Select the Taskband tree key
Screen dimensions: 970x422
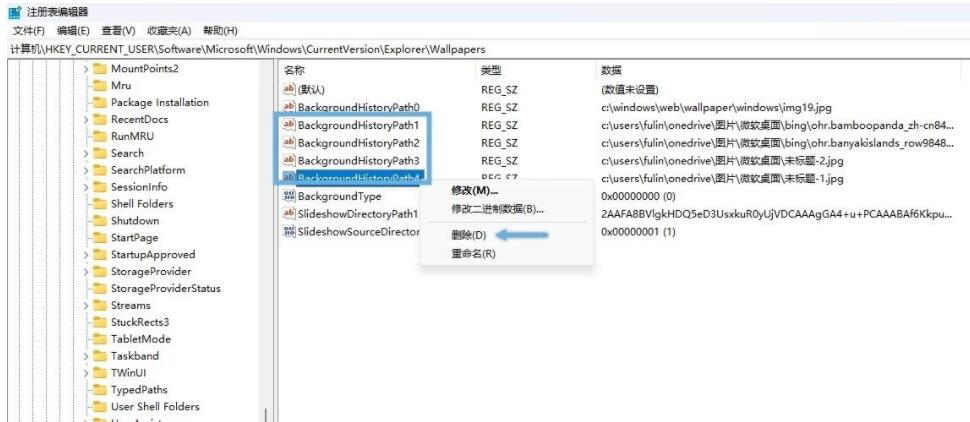[x=135, y=356]
